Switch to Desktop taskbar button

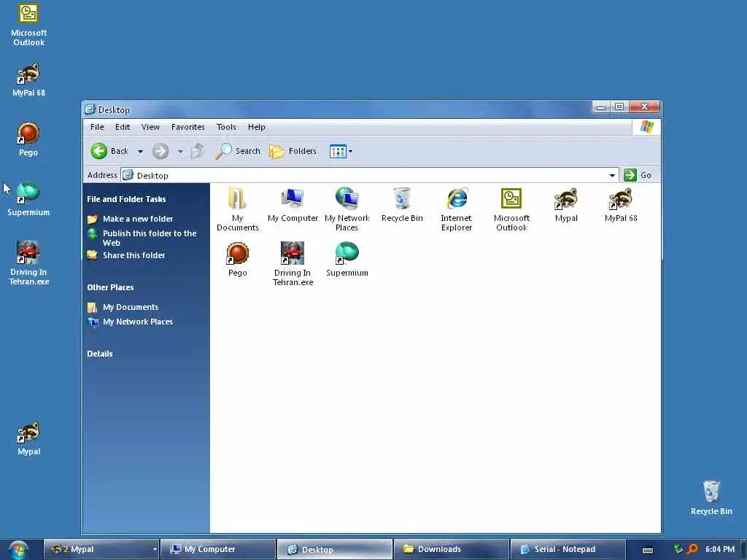334,550
